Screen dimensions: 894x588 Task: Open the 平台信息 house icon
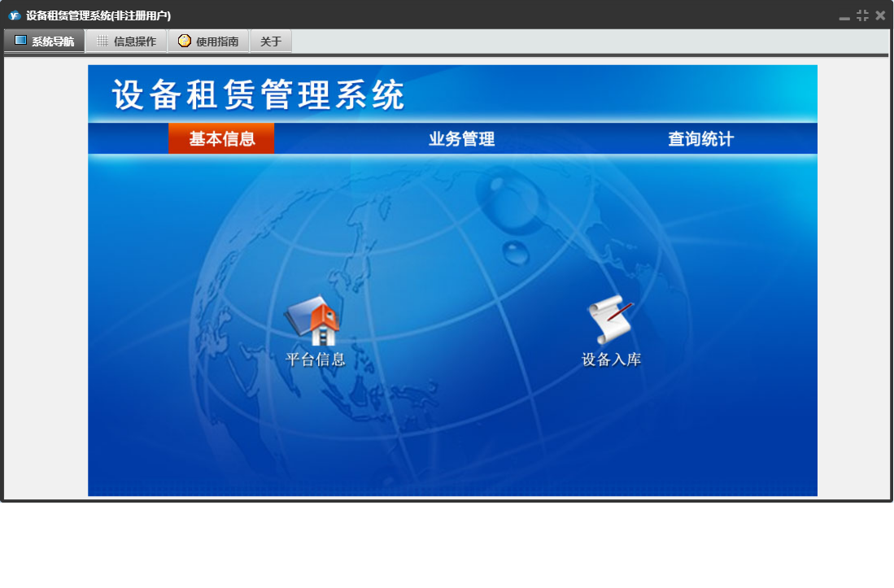[x=316, y=322]
